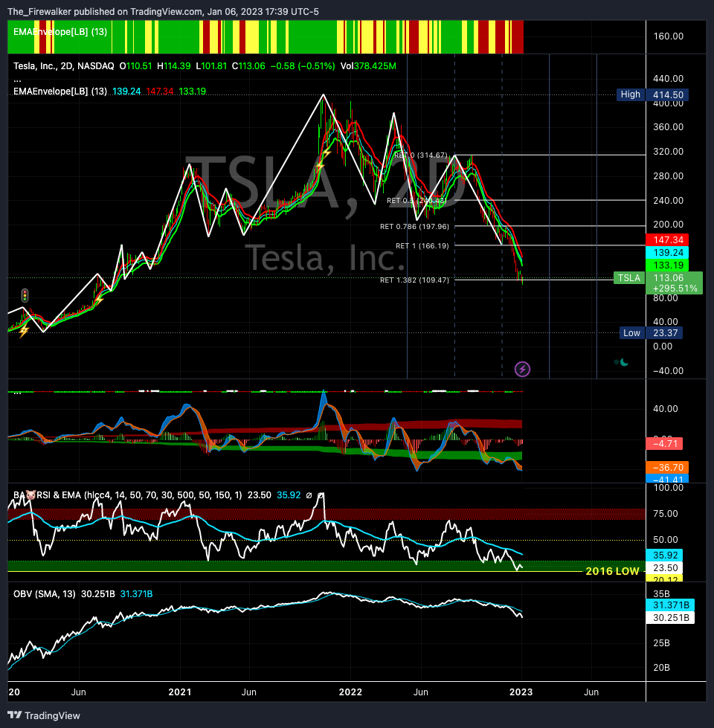
Task: Click the 2022 label on time axis
Action: click(350, 692)
